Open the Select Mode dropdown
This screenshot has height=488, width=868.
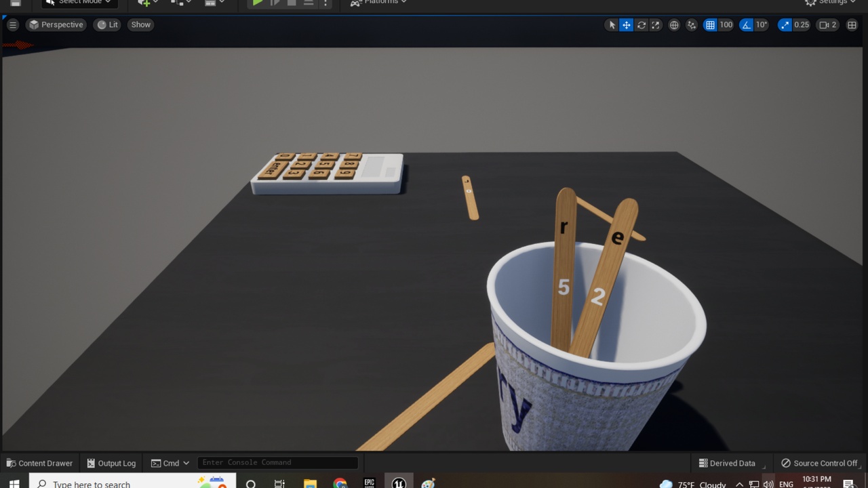point(79,3)
